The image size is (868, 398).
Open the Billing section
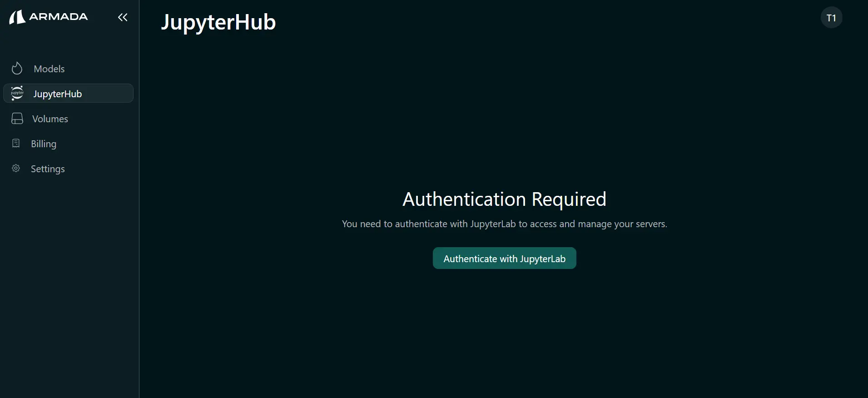point(44,144)
